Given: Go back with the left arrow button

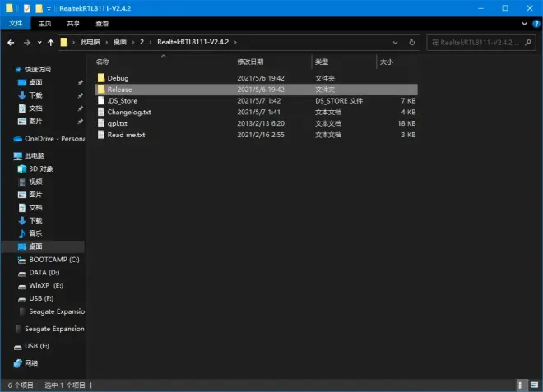Looking at the screenshot, I should click(11, 43).
